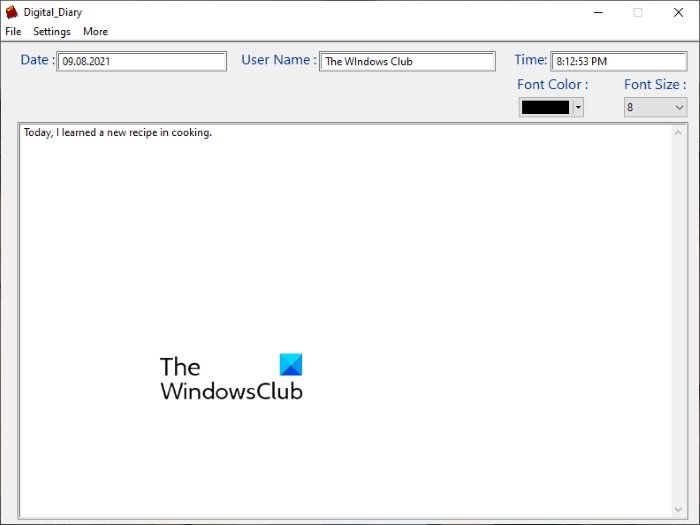Minimize the Digital_Diary window
The height and width of the screenshot is (525, 700).
tap(598, 12)
